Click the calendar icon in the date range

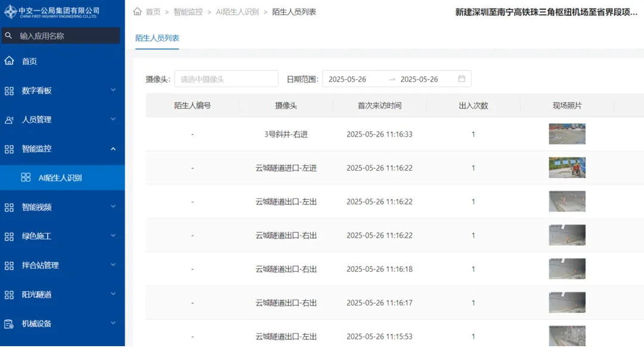pos(462,79)
